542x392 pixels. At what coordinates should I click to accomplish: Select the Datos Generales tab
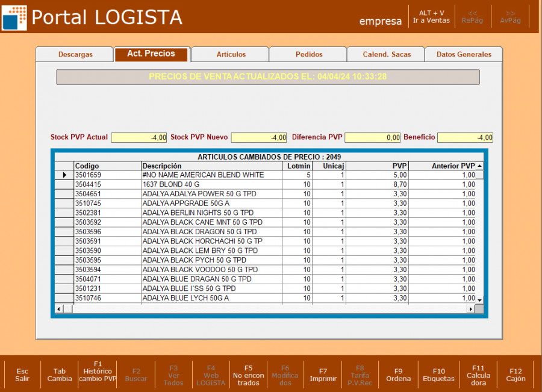464,54
